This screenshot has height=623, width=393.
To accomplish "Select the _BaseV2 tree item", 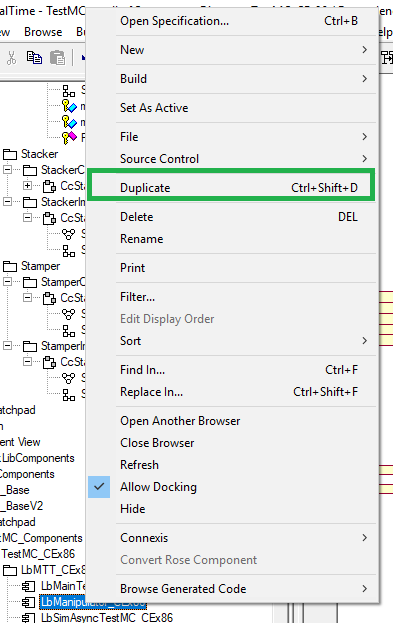I will [21, 506].
